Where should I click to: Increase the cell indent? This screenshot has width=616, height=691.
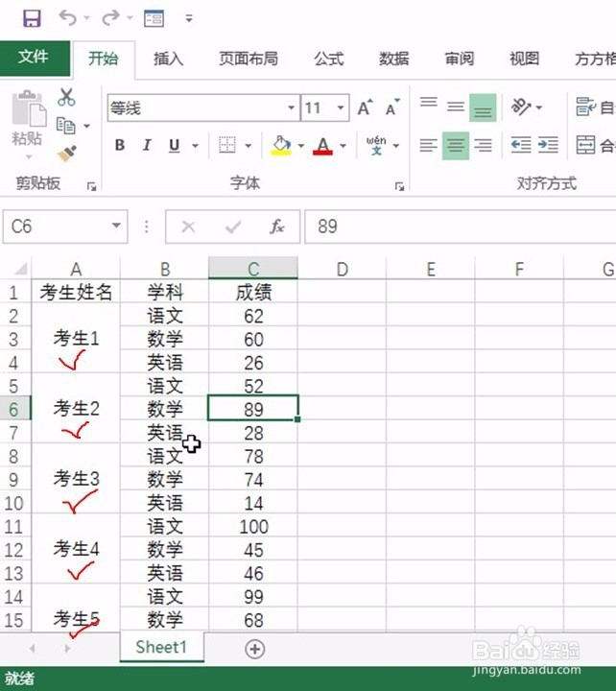(548, 145)
